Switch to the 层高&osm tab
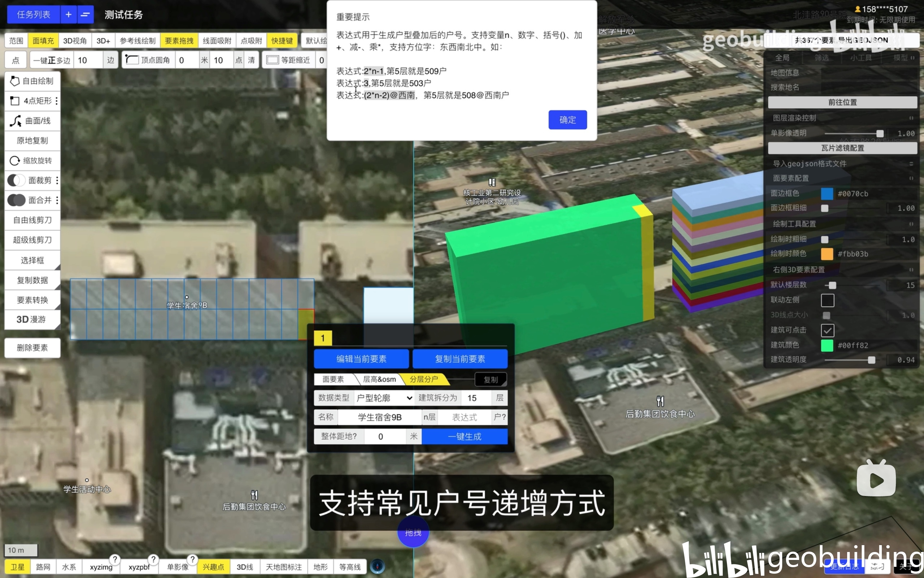The image size is (924, 578). 379,379
